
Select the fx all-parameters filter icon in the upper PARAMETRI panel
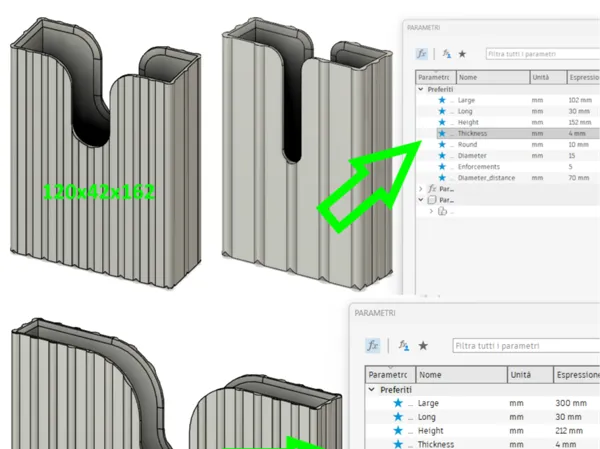[421, 54]
